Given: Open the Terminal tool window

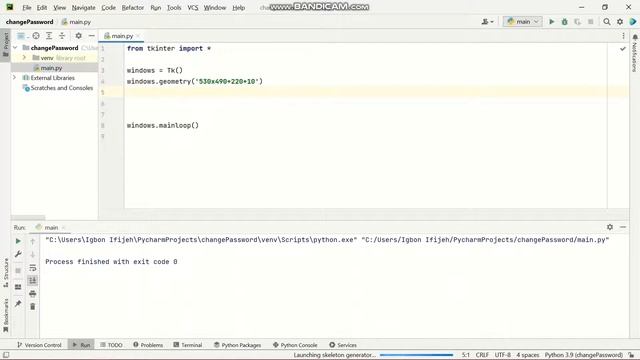Looking at the screenshot, I should [188, 345].
